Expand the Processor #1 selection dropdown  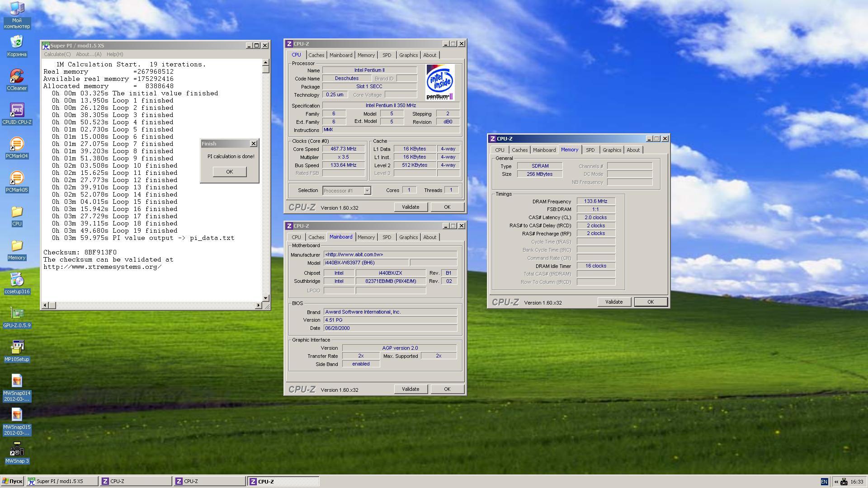point(367,191)
